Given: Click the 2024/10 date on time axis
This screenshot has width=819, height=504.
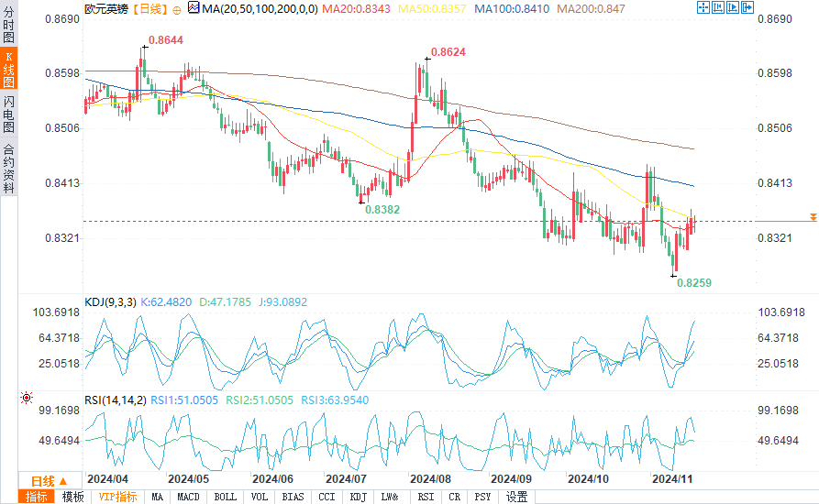Looking at the screenshot, I should pos(588,479).
